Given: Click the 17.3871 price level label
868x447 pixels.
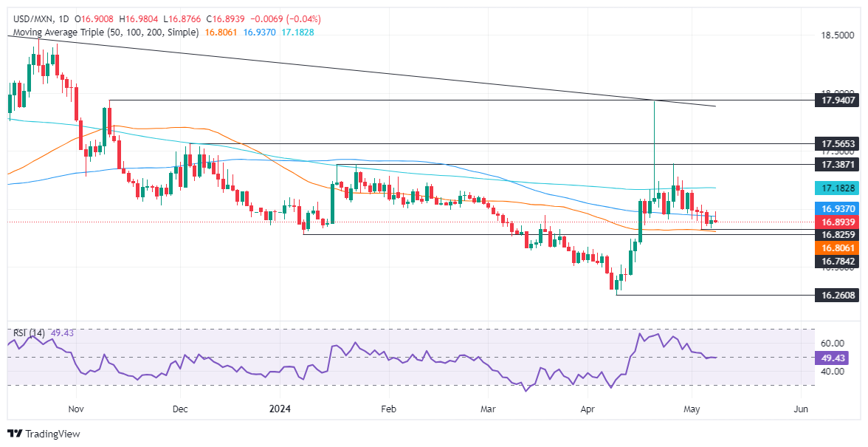Looking at the screenshot, I should pos(838,164).
